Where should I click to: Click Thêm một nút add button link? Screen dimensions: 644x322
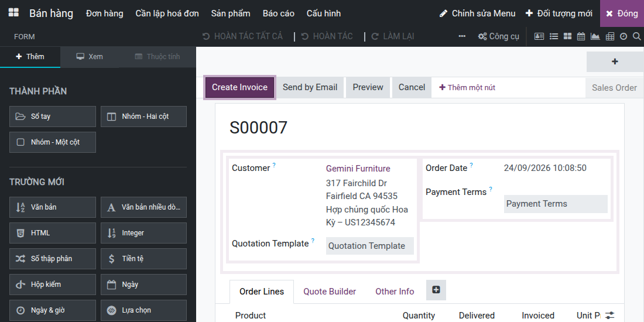[467, 87]
